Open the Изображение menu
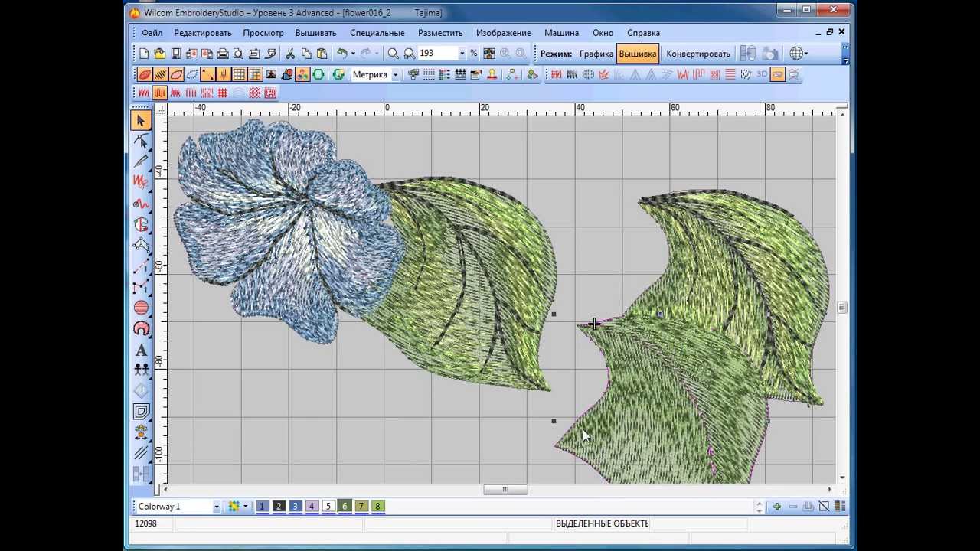The width and height of the screenshot is (980, 551). [503, 33]
